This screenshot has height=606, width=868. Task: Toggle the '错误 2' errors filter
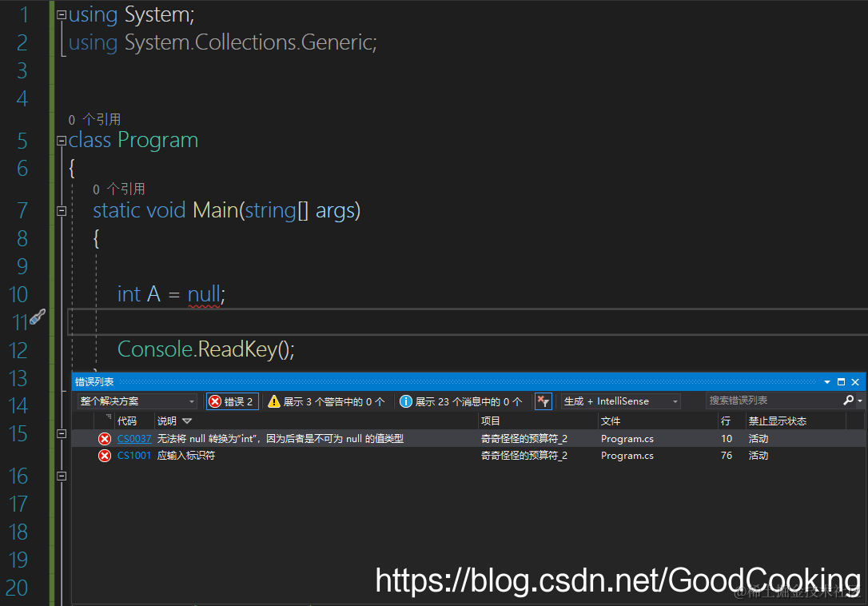point(232,401)
